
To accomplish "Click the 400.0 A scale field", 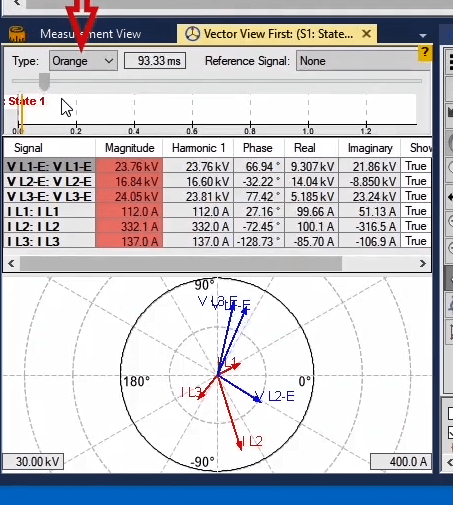I will point(401,462).
